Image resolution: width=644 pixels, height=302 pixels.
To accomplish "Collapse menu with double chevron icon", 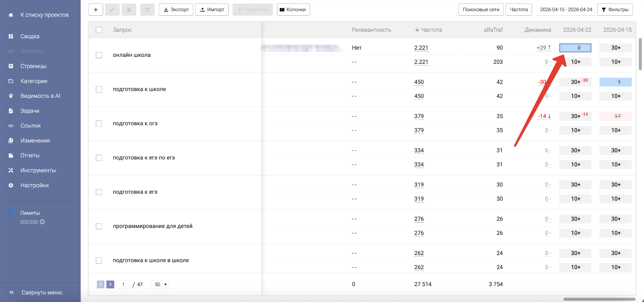I will click(x=12, y=293).
